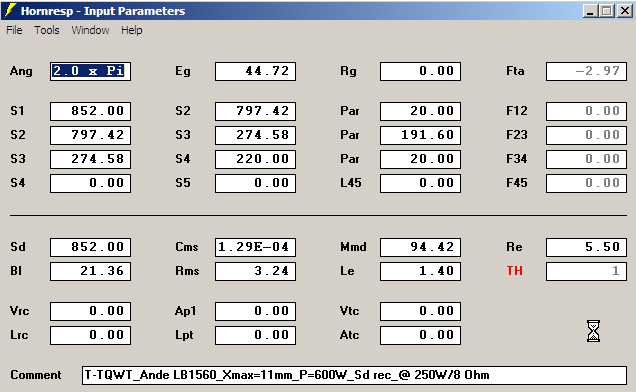The height and width of the screenshot is (392, 636).
Task: Edit the Re field 5.50
Action: (x=586, y=247)
